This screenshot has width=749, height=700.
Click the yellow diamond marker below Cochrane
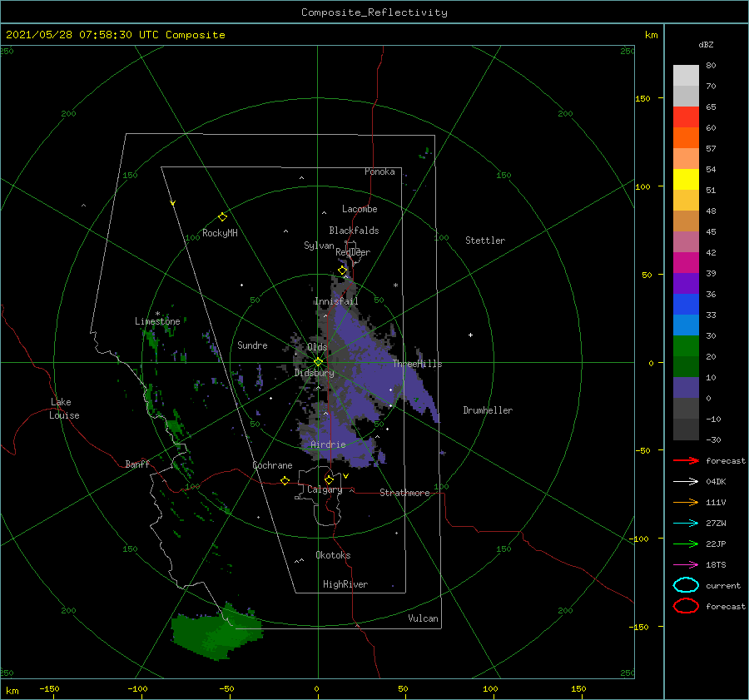pos(285,480)
